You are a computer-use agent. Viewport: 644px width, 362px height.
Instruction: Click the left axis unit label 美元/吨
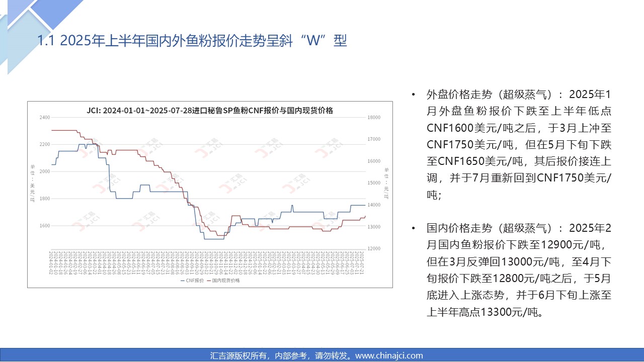(33, 182)
